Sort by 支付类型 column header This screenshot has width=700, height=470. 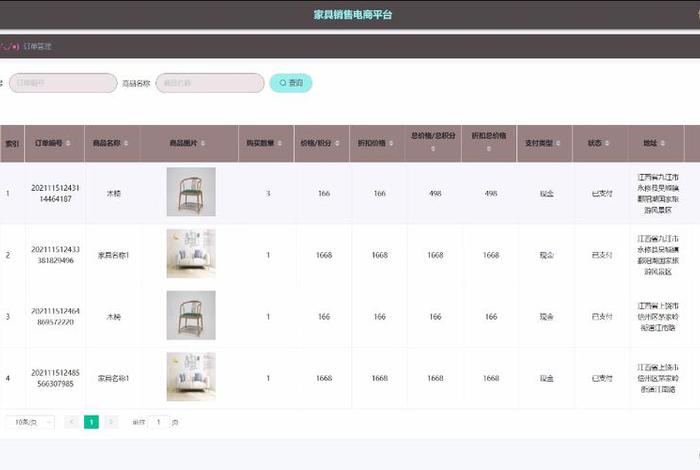(546, 143)
